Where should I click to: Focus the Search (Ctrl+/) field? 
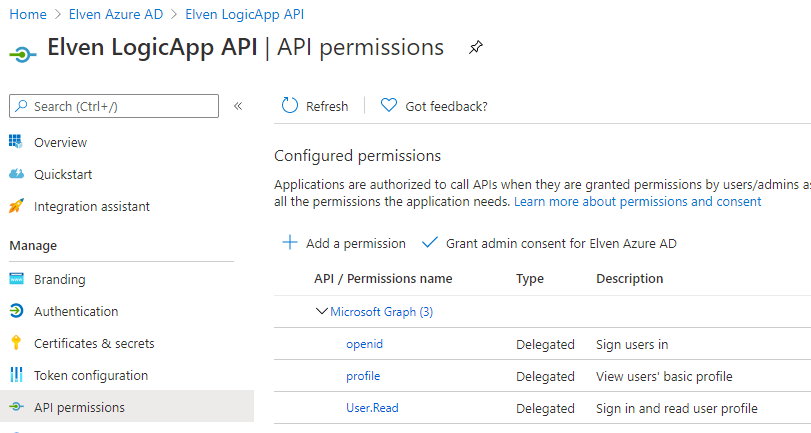[x=114, y=106]
